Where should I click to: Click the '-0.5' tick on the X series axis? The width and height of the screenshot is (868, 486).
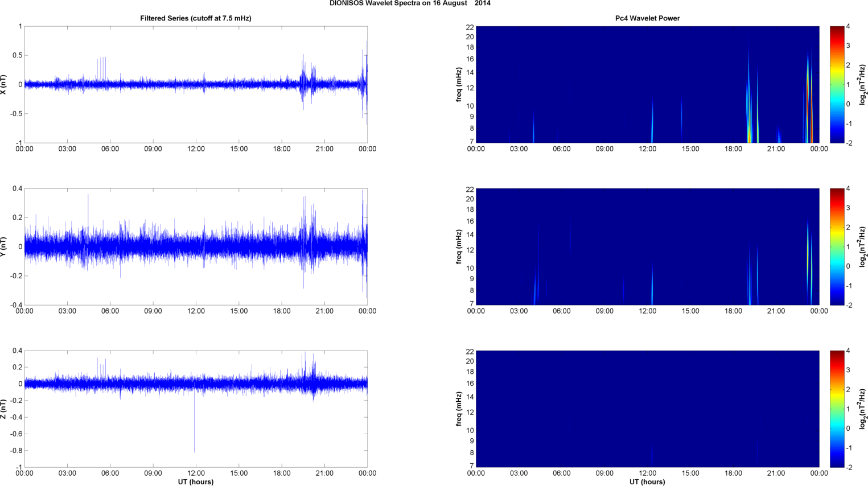pyautogui.click(x=16, y=114)
